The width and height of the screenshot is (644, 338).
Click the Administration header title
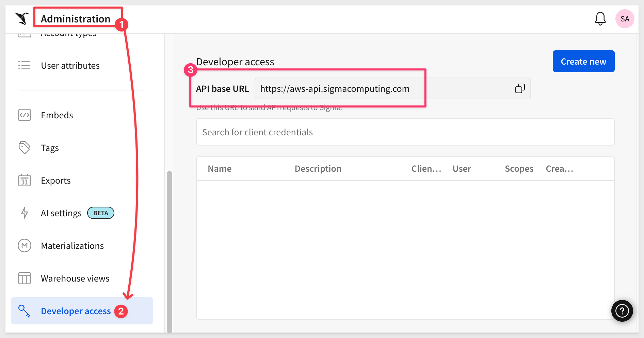76,19
